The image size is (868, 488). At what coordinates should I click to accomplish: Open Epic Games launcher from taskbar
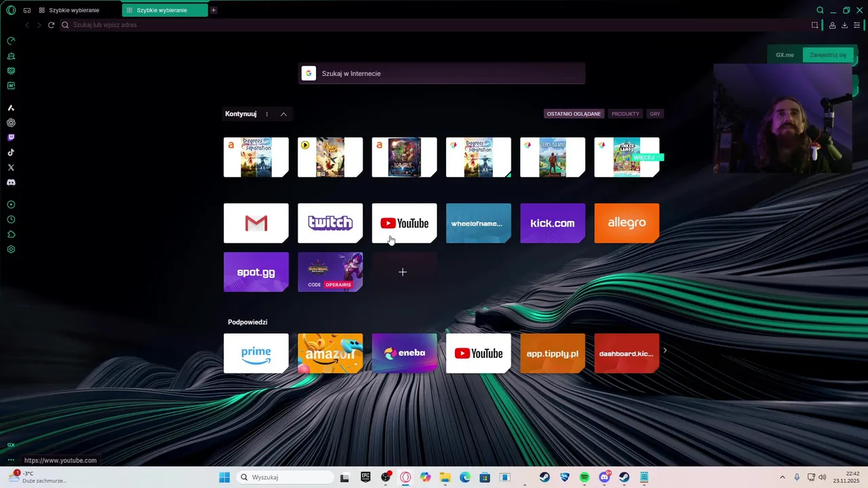tap(366, 477)
